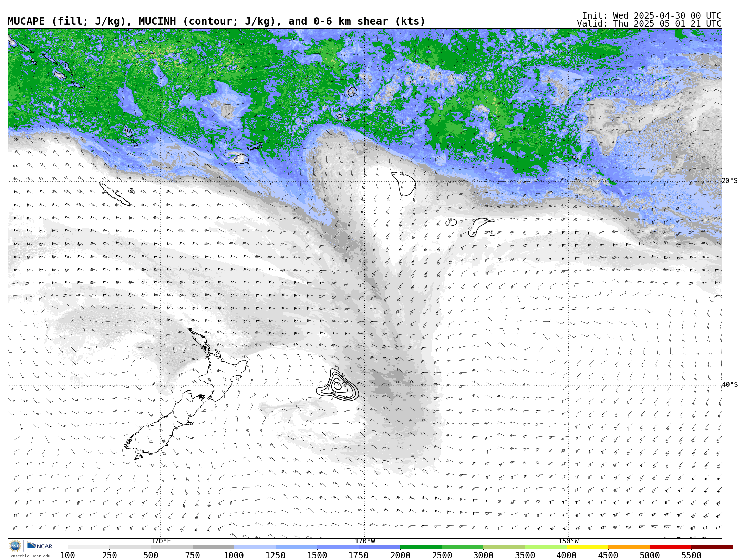Click the 1000 colorbar label

(234, 555)
